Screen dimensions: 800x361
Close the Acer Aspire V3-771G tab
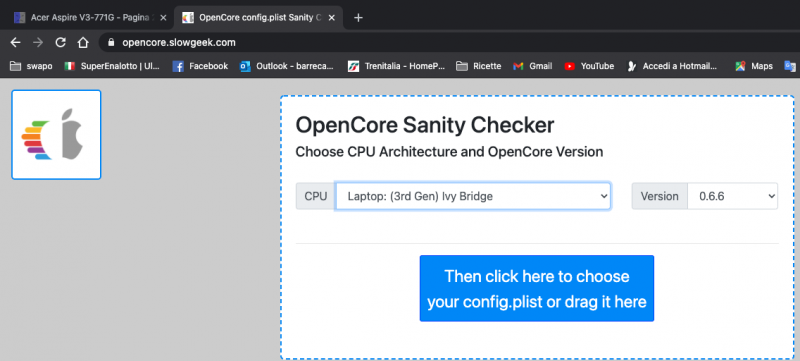[163, 18]
